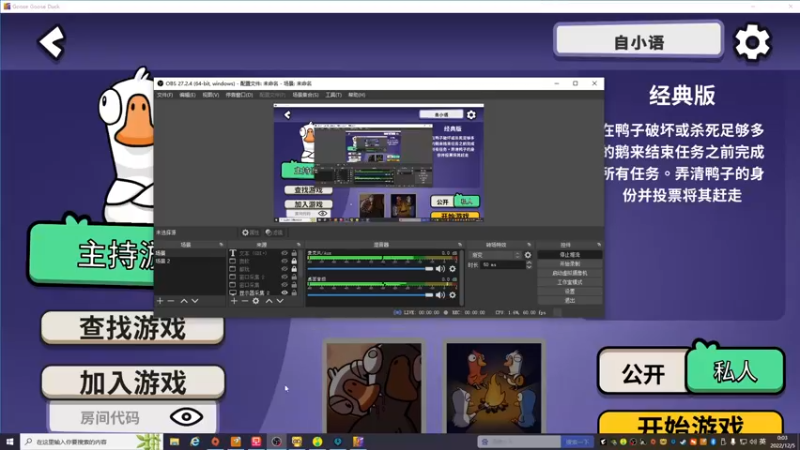This screenshot has height=450, width=800.
Task: Select 公开 room visibility
Action: point(643,374)
